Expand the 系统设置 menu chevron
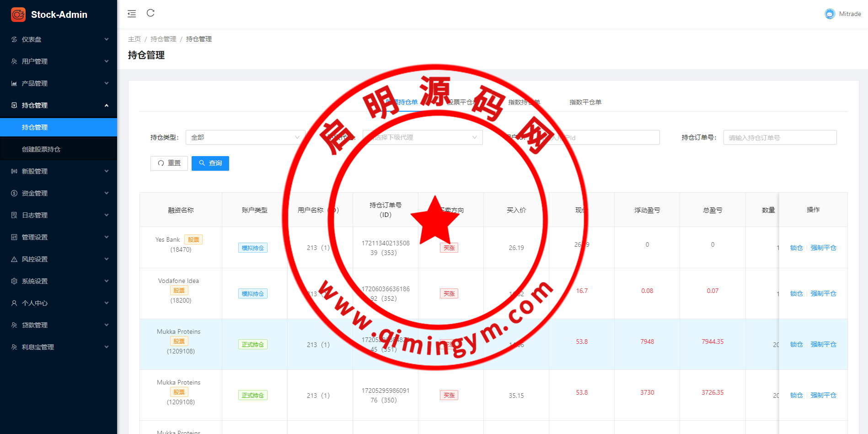This screenshot has width=868, height=434. coord(107,281)
